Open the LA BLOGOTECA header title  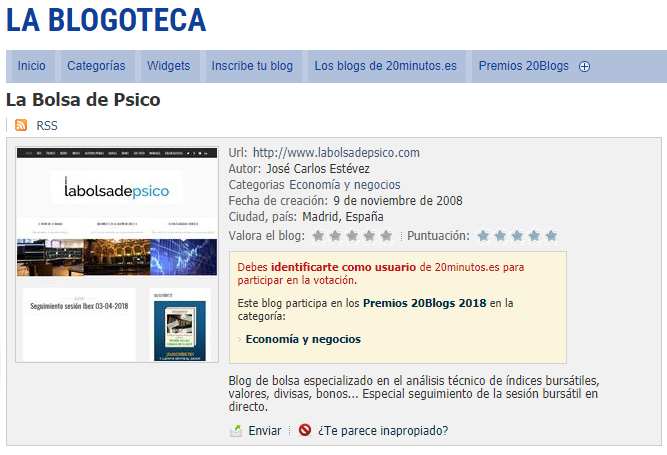point(106,20)
